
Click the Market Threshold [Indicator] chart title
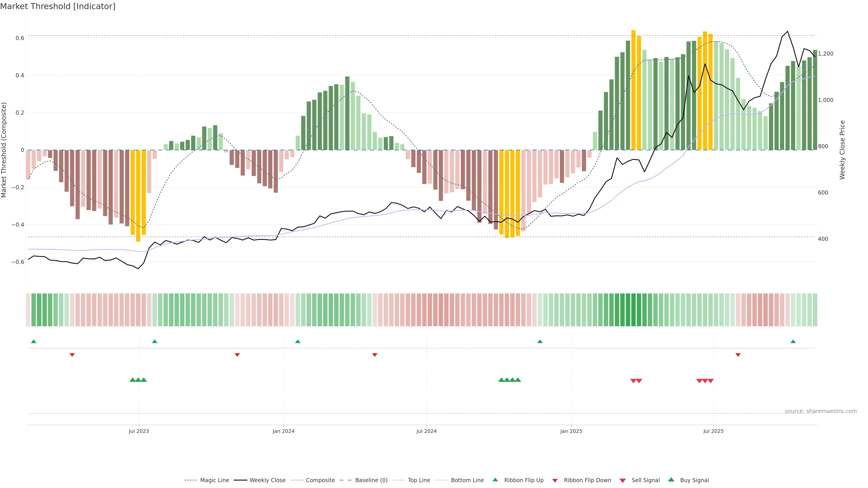tap(58, 6)
